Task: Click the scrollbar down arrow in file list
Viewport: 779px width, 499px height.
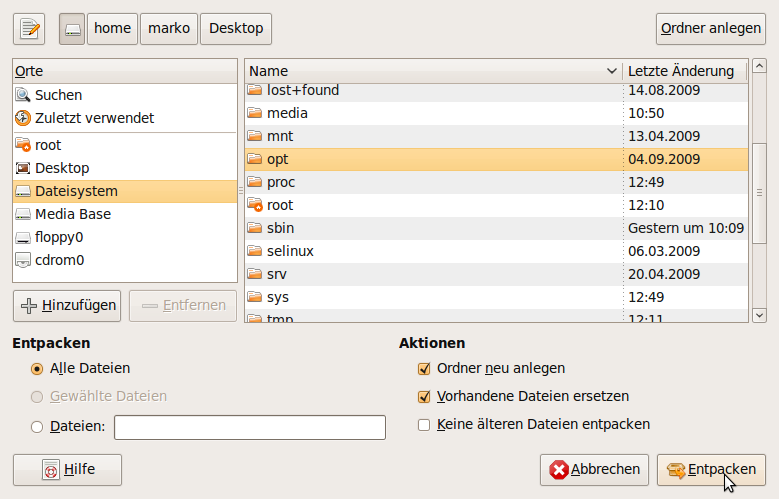Action: point(759,315)
